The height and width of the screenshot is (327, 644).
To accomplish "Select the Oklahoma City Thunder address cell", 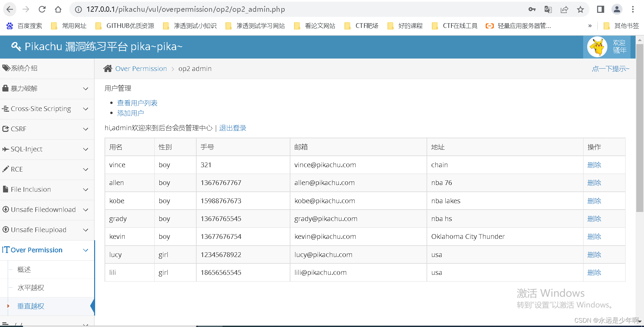I will click(x=505, y=237).
